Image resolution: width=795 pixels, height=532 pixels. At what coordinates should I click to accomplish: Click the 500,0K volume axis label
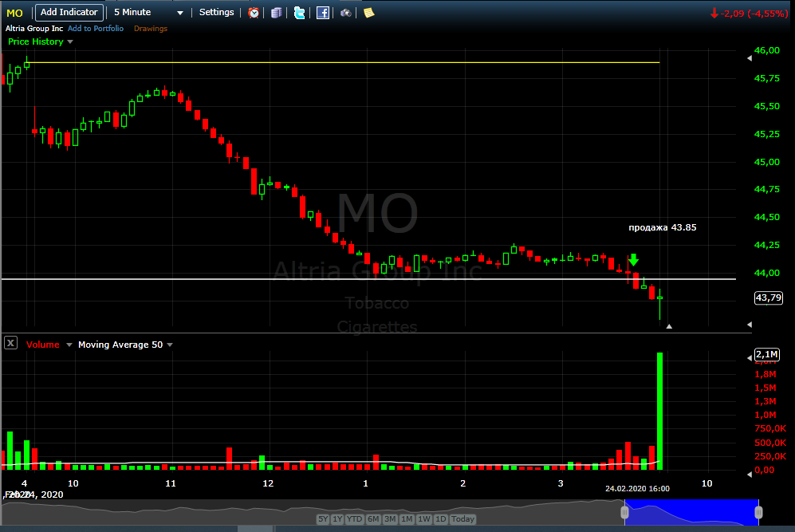770,443
